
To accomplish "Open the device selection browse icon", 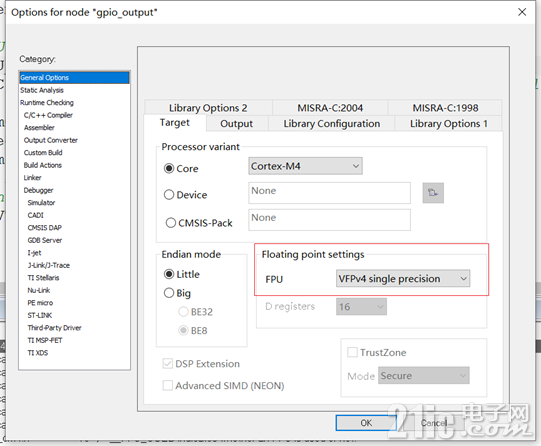I will point(433,193).
